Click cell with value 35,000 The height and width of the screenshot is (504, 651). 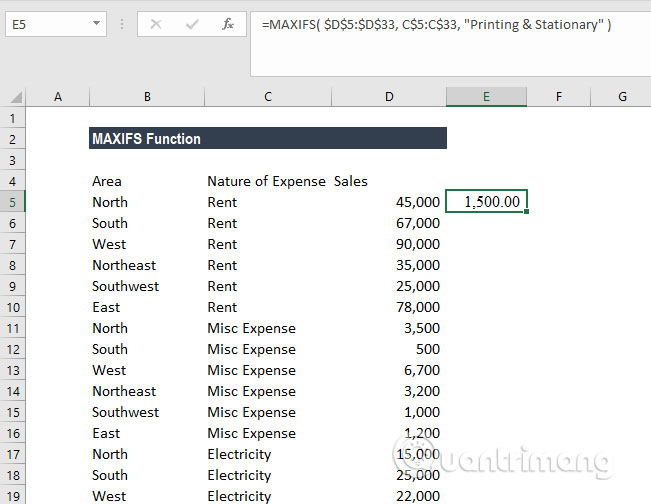click(x=389, y=265)
